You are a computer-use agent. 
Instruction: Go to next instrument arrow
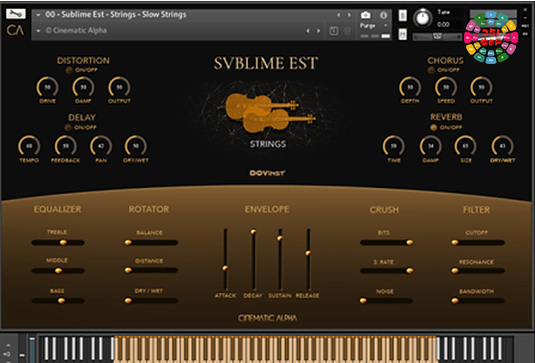click(349, 15)
